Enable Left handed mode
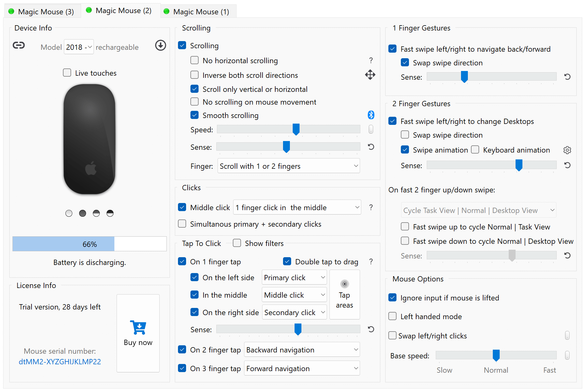586x392 pixels. (392, 316)
